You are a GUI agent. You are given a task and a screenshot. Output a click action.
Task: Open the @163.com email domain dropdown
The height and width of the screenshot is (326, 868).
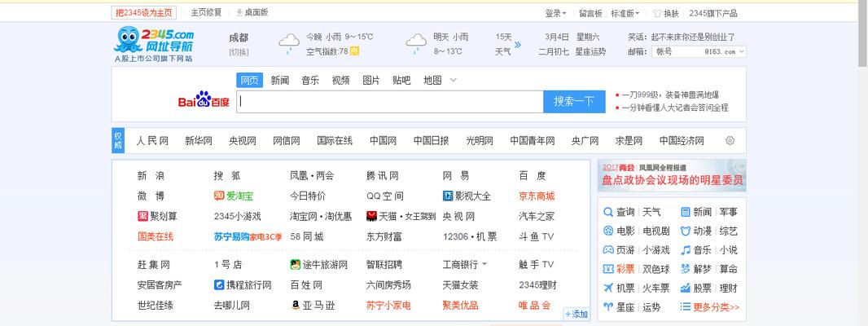tap(742, 51)
